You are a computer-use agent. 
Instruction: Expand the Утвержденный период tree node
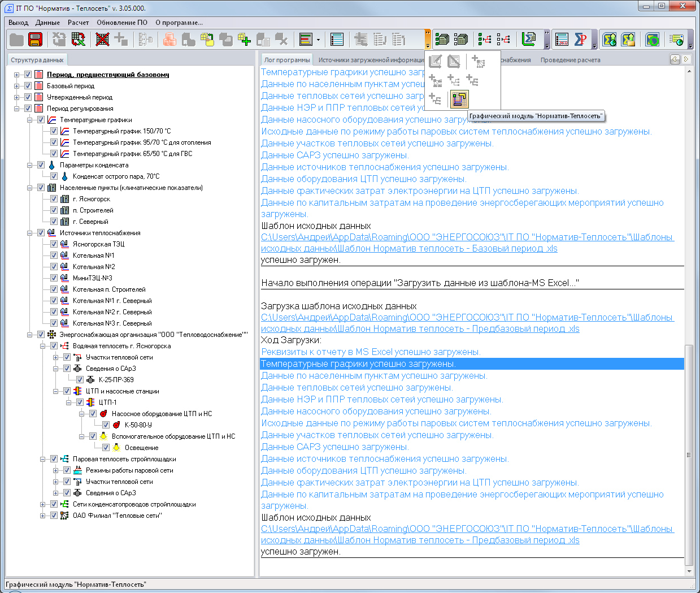point(17,97)
